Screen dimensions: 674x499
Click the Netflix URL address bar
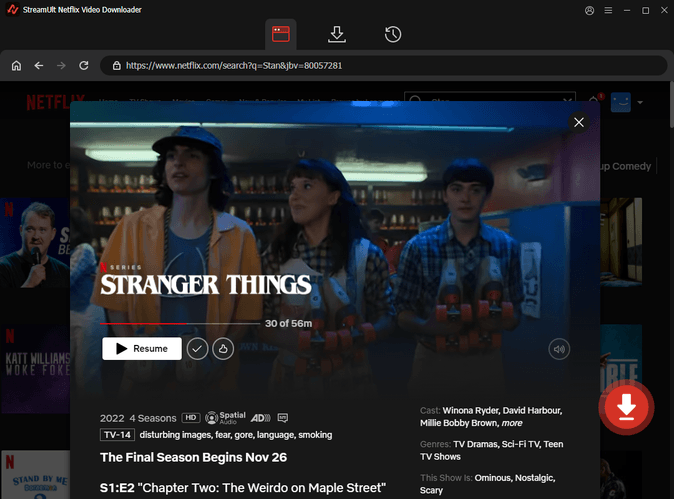(x=383, y=65)
